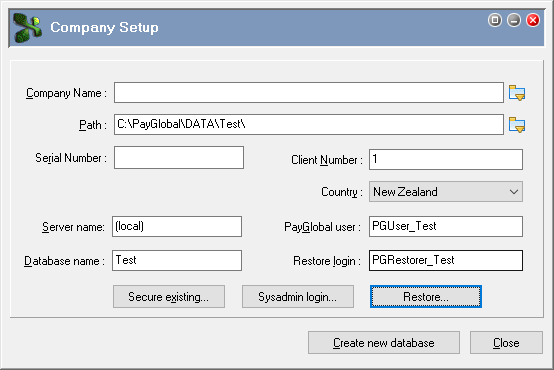Click the 'Database name :' label

(64, 261)
